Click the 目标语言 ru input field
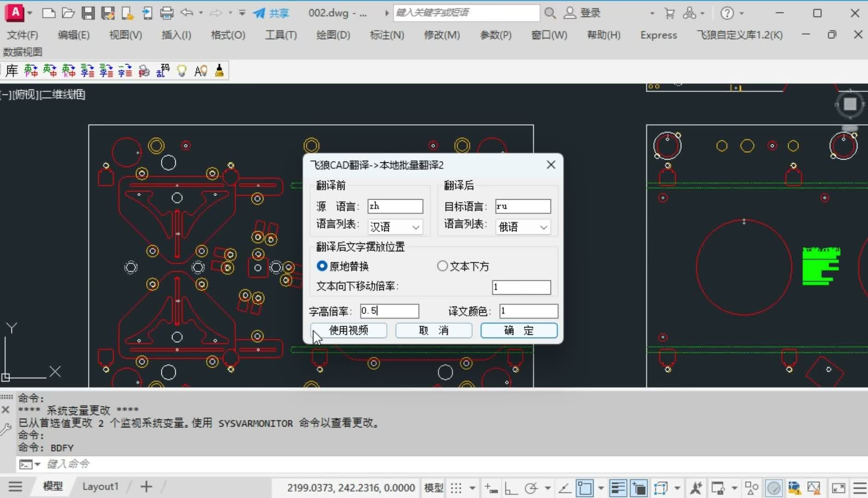The image size is (868, 498). 523,206
